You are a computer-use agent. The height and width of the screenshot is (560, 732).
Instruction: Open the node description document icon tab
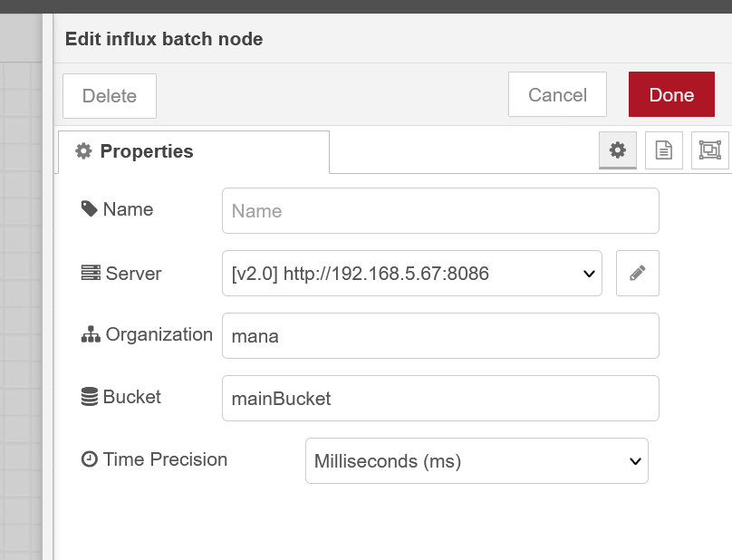coord(663,150)
